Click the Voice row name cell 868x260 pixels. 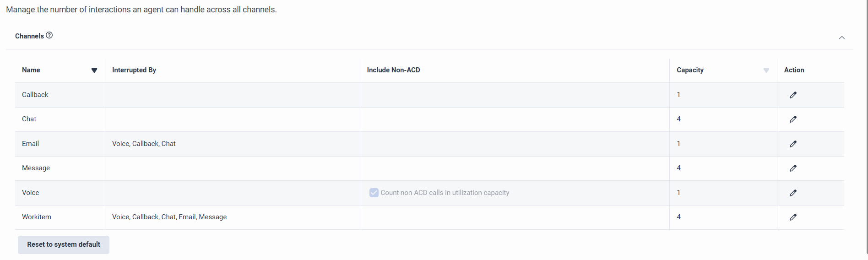point(31,193)
